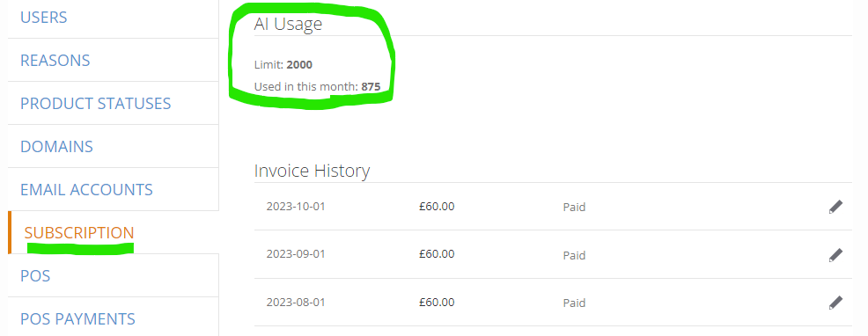Click the Invoice History heading
The height and width of the screenshot is (336, 868).
click(x=312, y=171)
